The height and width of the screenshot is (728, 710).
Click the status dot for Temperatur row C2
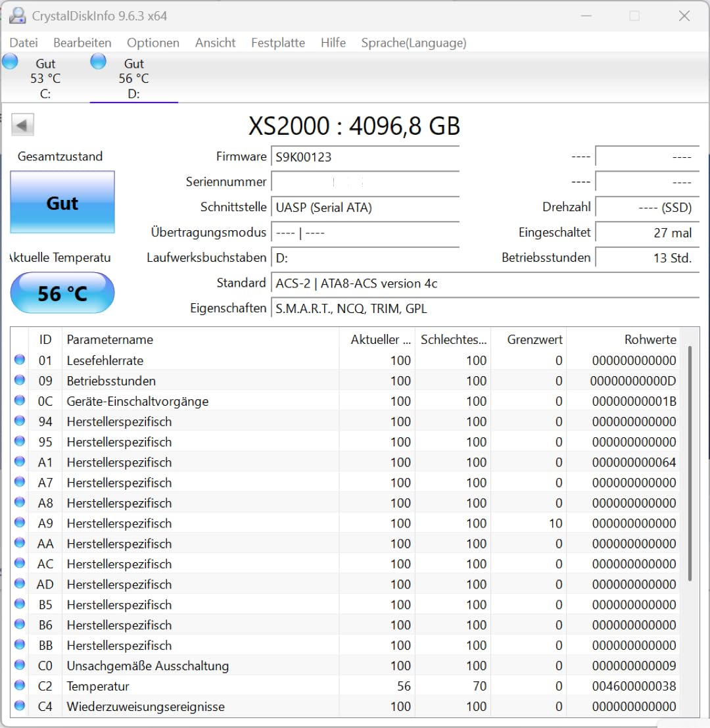pyautogui.click(x=20, y=685)
